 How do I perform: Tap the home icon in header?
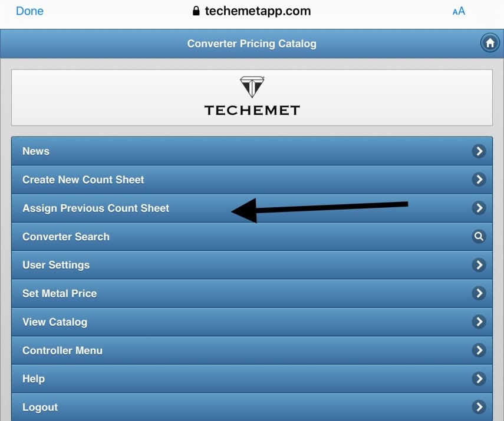[489, 44]
